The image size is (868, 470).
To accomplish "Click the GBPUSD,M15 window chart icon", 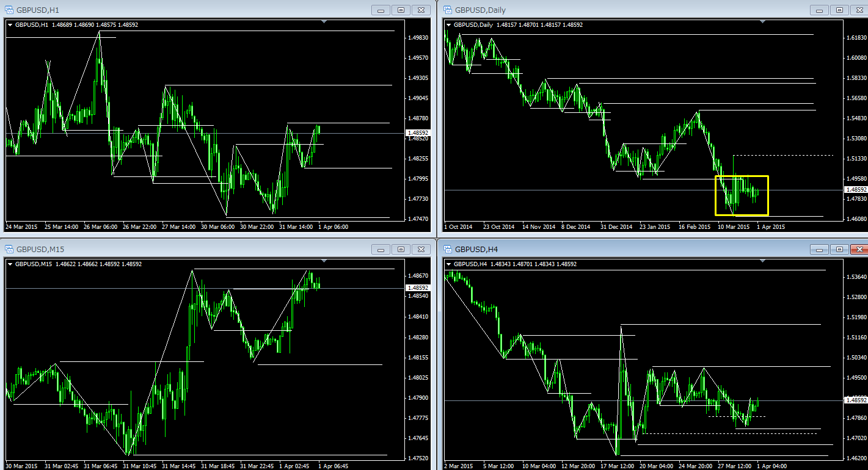I will pos(10,249).
